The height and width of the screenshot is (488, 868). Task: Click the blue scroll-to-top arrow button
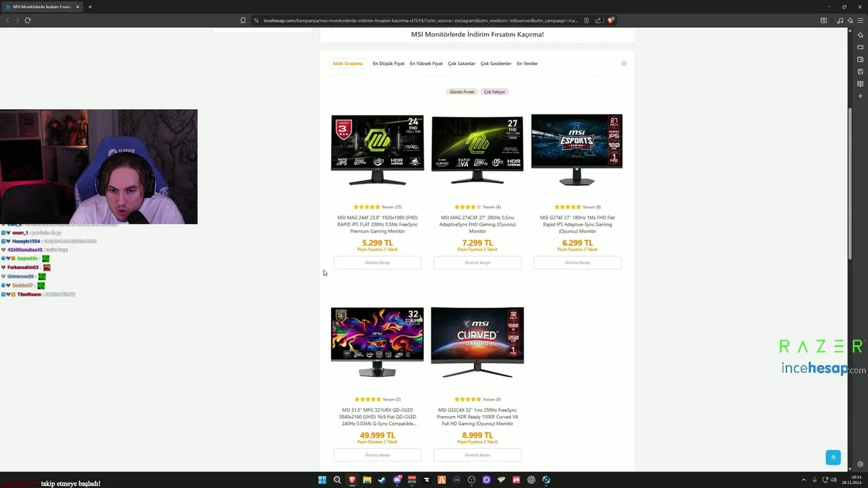coord(833,457)
